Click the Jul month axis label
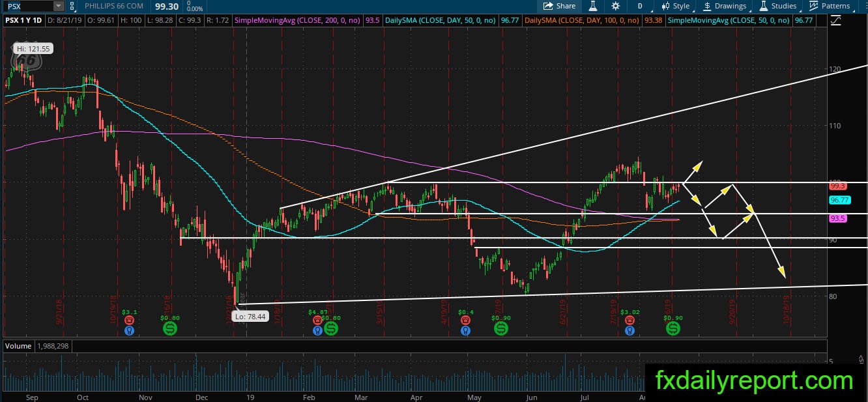This screenshot has height=402, width=868. (584, 396)
